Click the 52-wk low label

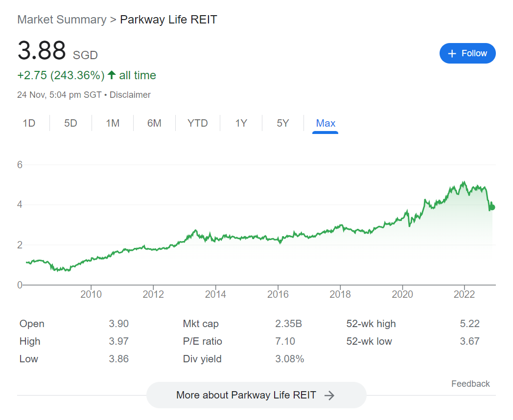coord(369,341)
